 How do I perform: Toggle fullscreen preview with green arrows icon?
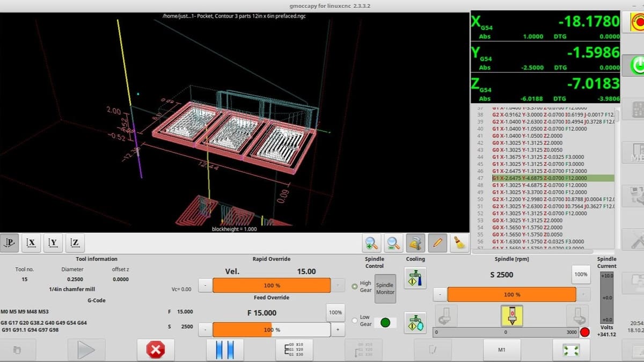pos(571,350)
